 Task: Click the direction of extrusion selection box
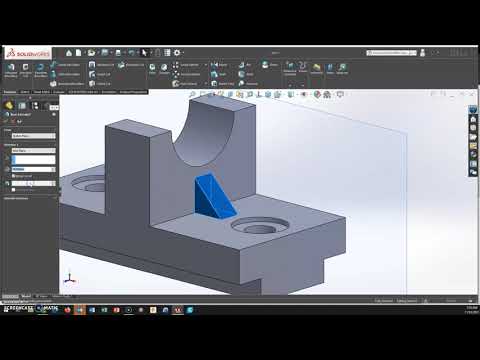[x=33, y=160]
